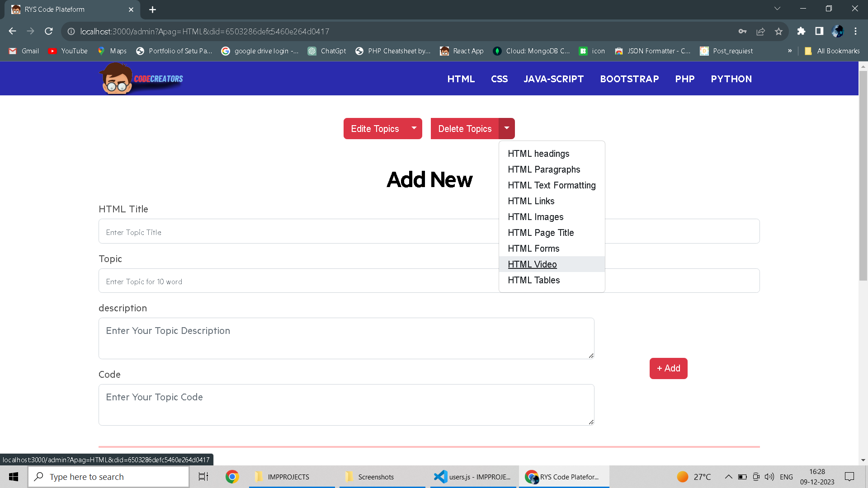Select HTML Text Formatting menu entry
This screenshot has height=488, width=868.
552,185
